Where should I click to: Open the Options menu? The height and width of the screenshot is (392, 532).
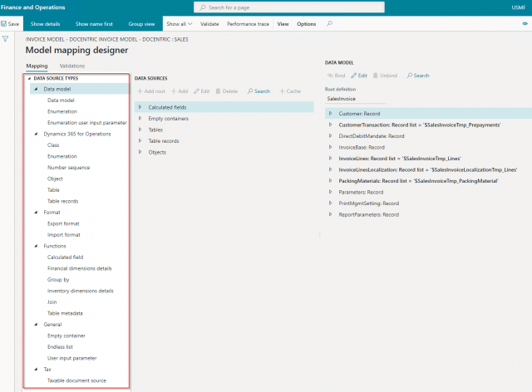click(307, 24)
